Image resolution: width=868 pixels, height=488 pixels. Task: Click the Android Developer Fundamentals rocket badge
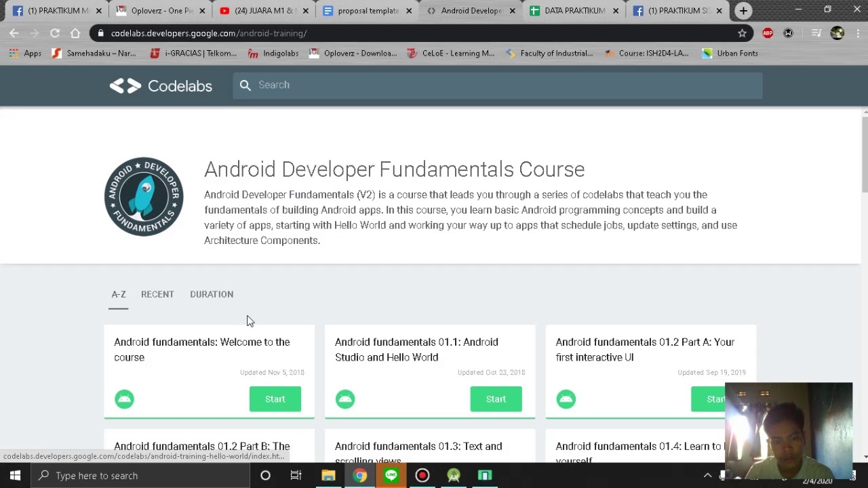tap(144, 197)
